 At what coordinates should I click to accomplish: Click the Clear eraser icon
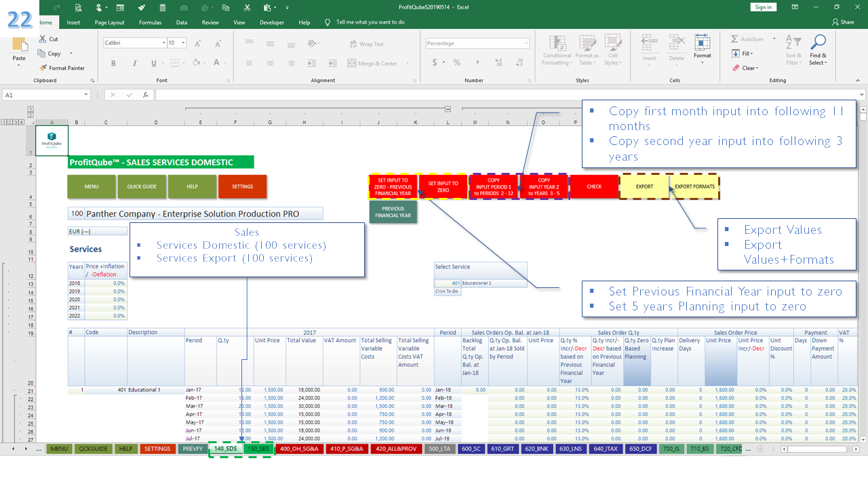(736, 68)
